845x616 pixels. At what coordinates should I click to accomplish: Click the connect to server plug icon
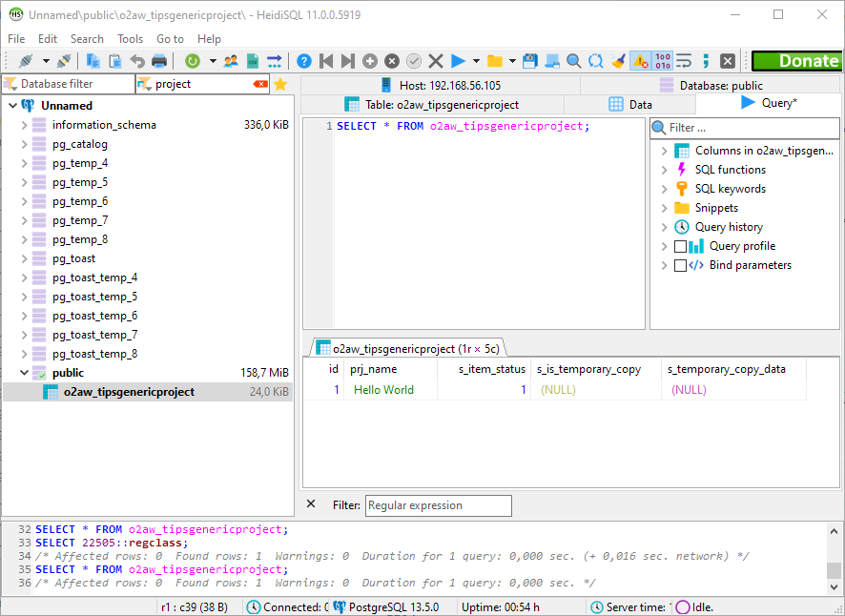[26, 61]
